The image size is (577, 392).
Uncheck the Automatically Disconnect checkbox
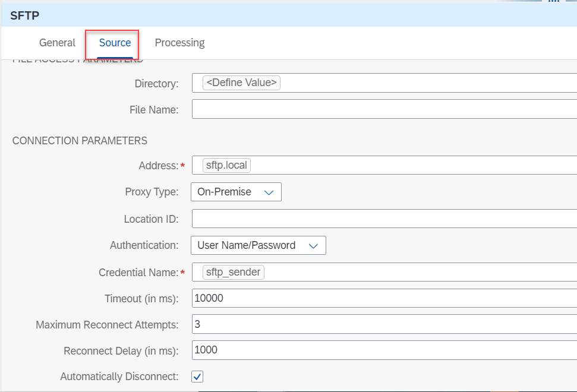point(197,376)
